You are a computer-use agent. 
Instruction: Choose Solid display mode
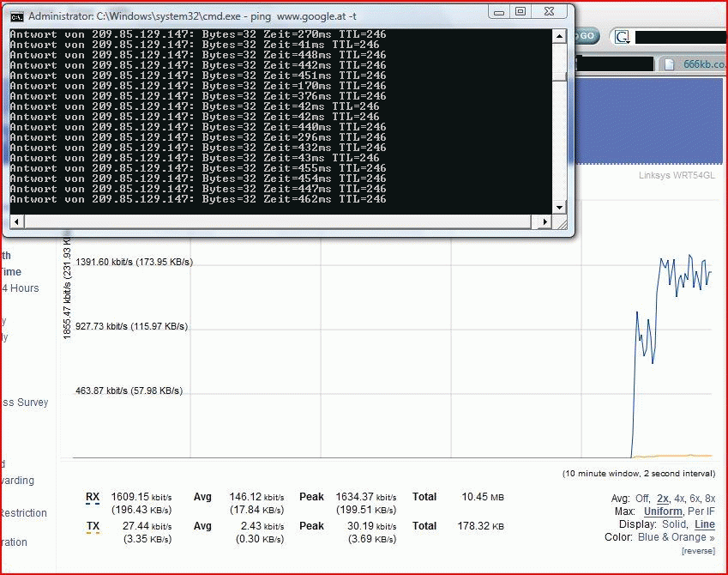[674, 524]
